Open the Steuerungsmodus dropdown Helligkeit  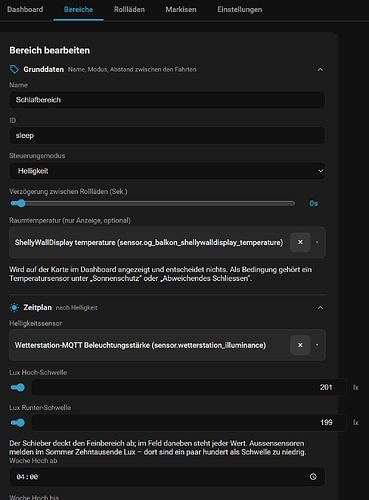167,171
